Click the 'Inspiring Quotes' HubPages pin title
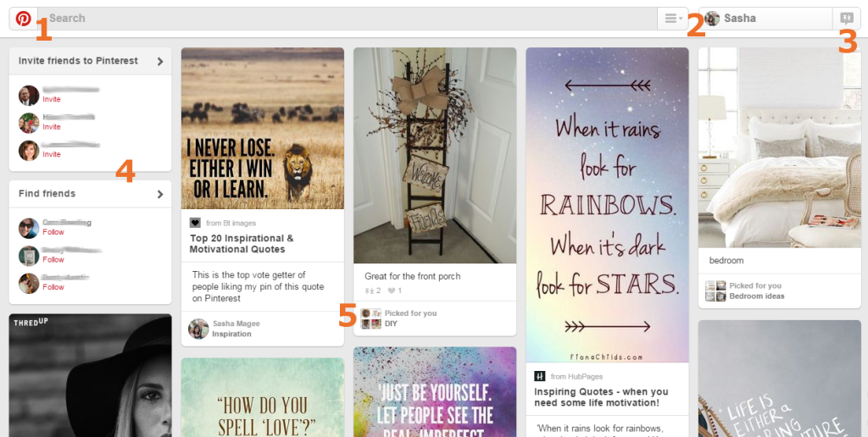Image resolution: width=868 pixels, height=437 pixels. pos(601,397)
